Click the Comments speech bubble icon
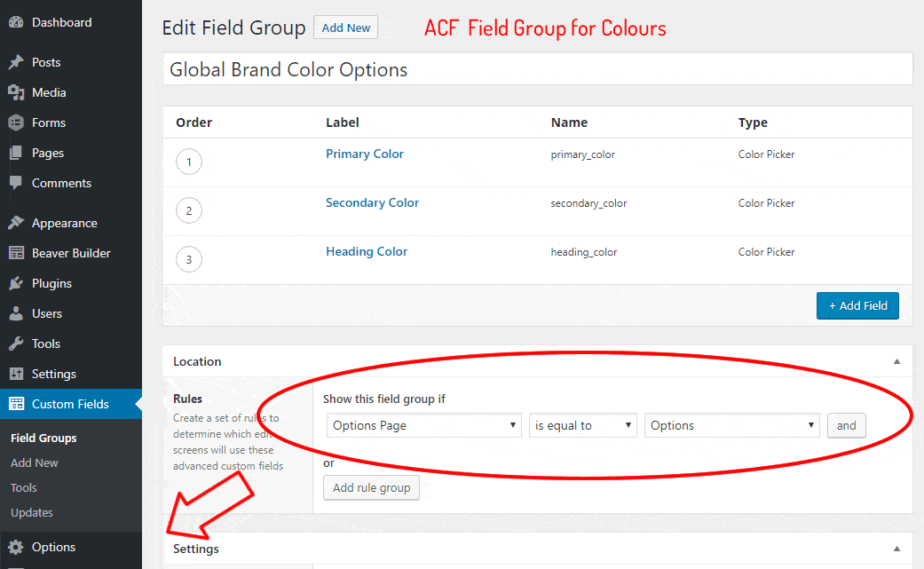Viewport: 924px width, 569px height. coord(16,183)
